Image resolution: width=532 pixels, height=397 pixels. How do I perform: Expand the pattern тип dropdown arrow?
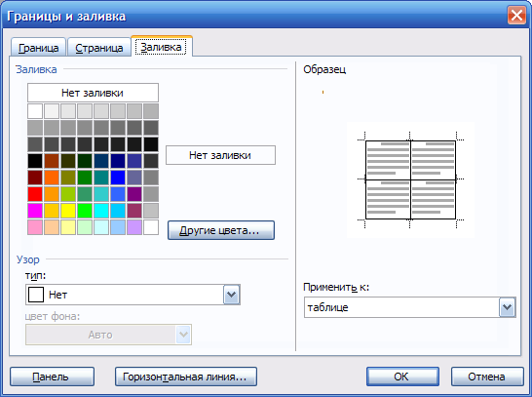[232, 295]
